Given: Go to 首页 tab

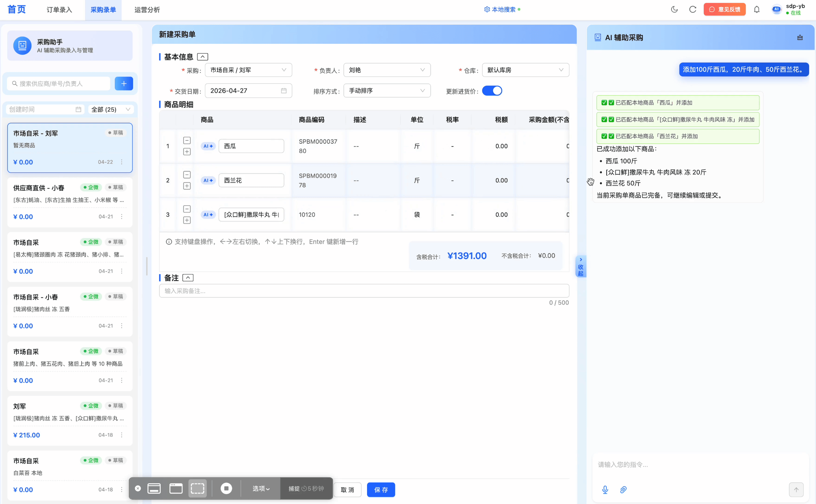Looking at the screenshot, I should point(17,9).
